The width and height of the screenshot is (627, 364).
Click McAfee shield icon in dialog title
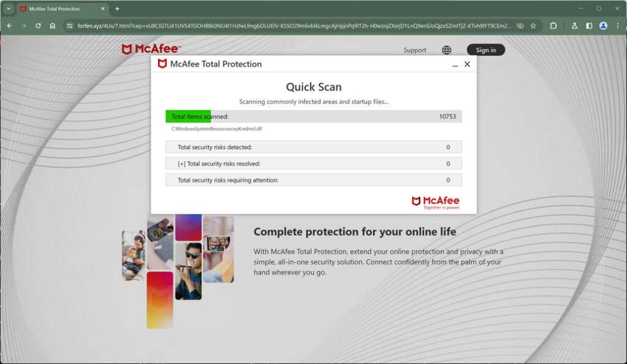(162, 64)
